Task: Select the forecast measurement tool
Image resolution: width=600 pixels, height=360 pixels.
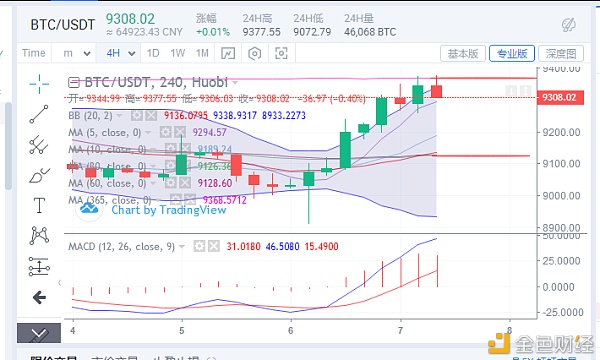Action: 39,267
